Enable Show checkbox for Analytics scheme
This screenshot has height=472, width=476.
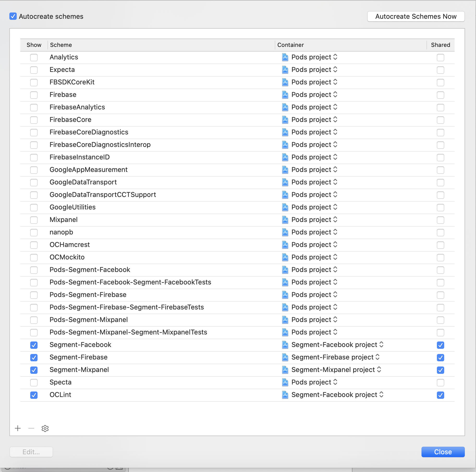coord(34,57)
